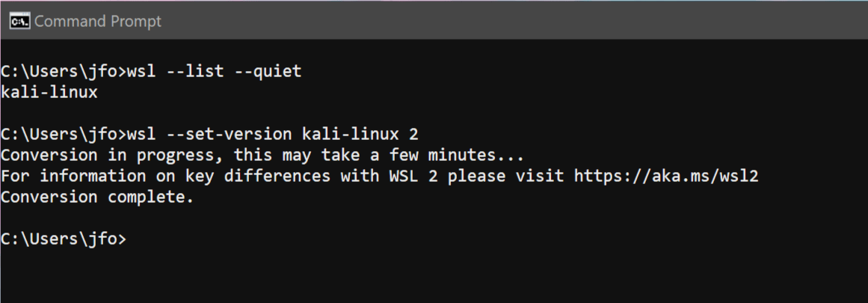Click the "Command Prompt" window title text

pos(98,21)
